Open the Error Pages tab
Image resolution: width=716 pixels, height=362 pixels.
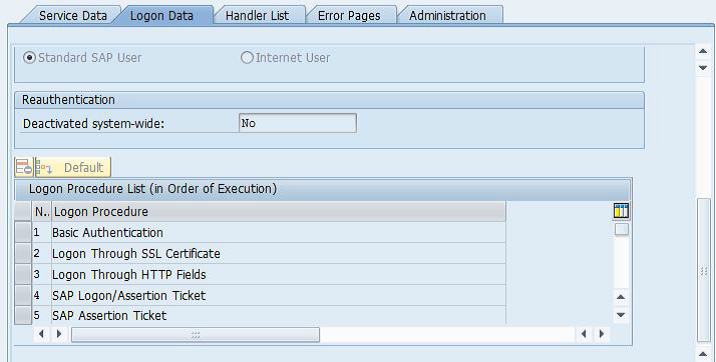349,16
